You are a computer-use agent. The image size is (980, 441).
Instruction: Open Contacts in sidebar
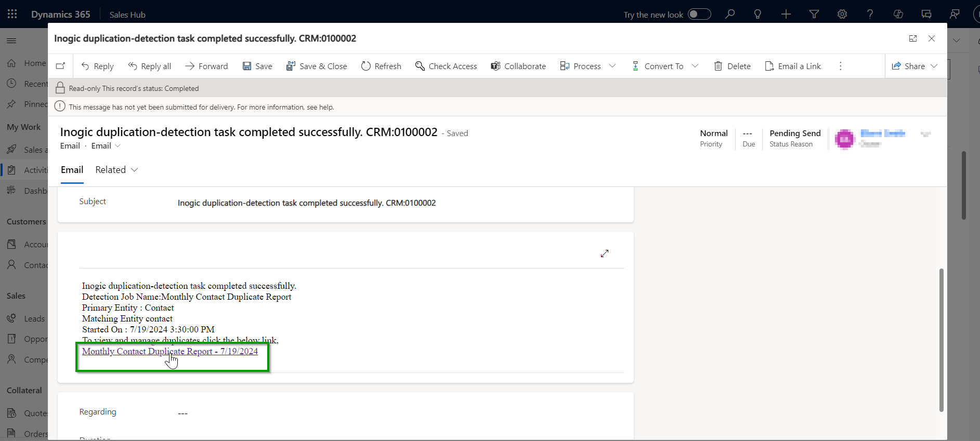(x=26, y=265)
